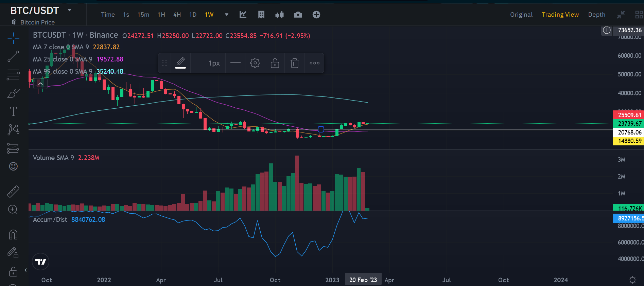Delete the selected drawing with trash icon
The width and height of the screenshot is (644, 286).
295,63
